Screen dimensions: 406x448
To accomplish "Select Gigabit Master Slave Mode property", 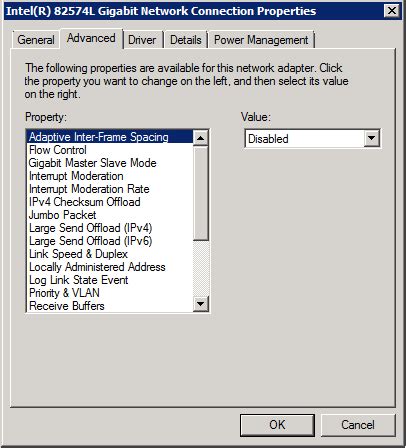I will pyautogui.click(x=109, y=163).
